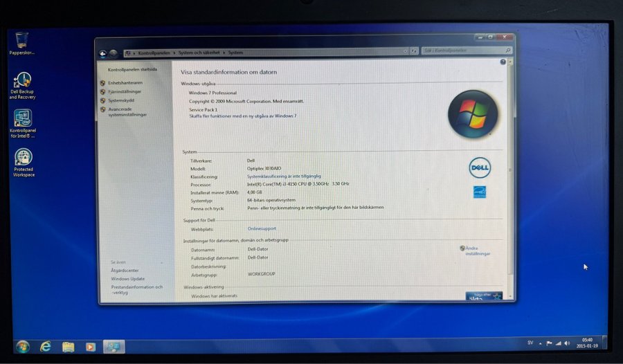The height and width of the screenshot is (364, 623).
Task: Select Kontrollpanelen in the breadcrumb
Action: (154, 53)
